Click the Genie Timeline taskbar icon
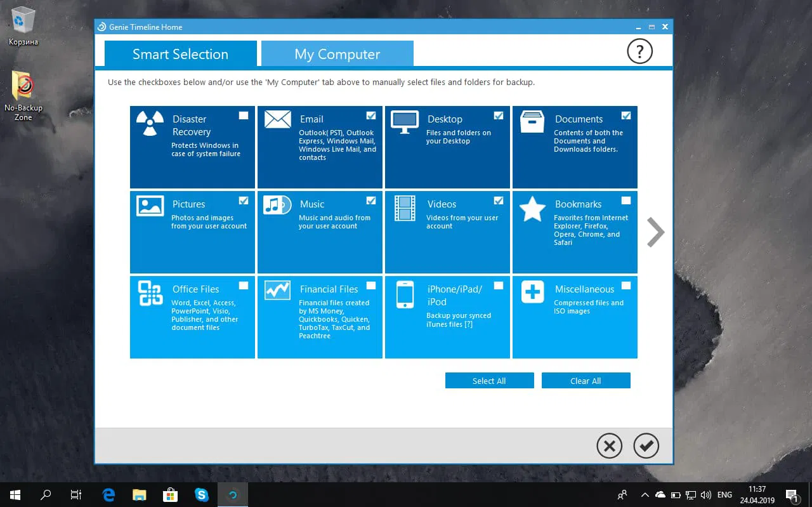Image resolution: width=812 pixels, height=507 pixels. click(x=233, y=494)
